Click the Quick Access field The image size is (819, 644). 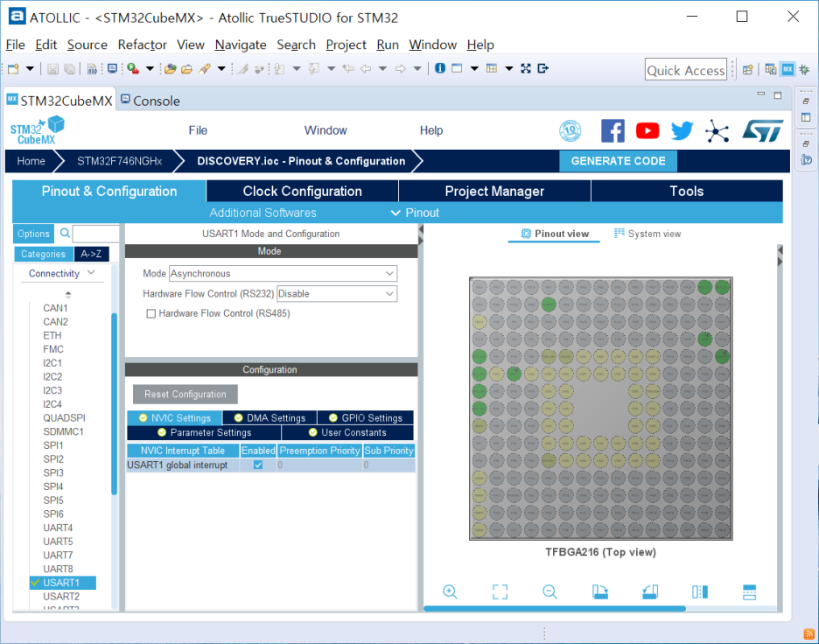[x=686, y=69]
